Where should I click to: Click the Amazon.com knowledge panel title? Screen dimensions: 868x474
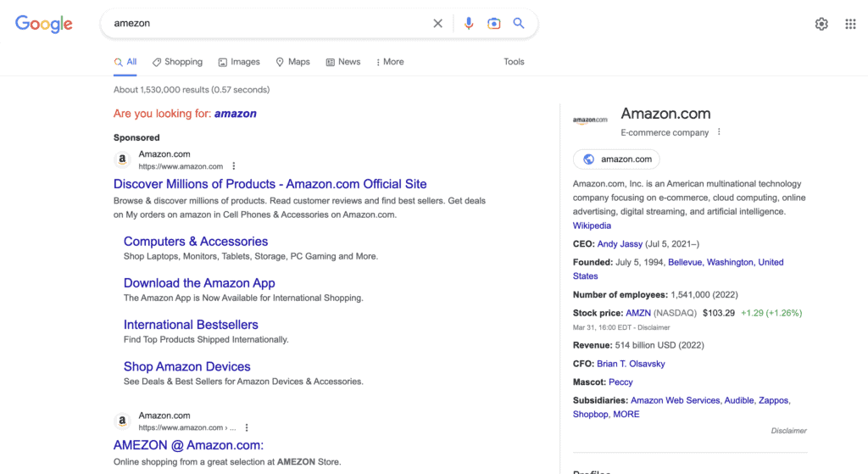coord(665,114)
